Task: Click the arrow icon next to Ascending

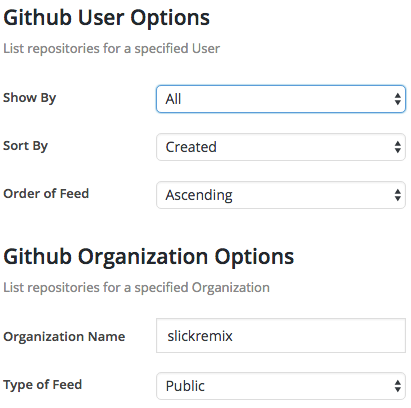Action: point(397,195)
